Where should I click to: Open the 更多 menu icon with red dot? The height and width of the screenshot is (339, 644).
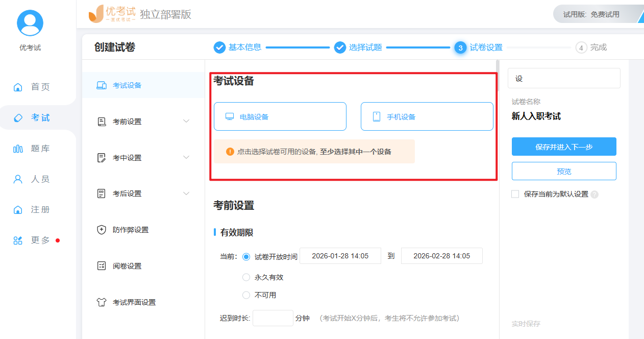coord(17,240)
